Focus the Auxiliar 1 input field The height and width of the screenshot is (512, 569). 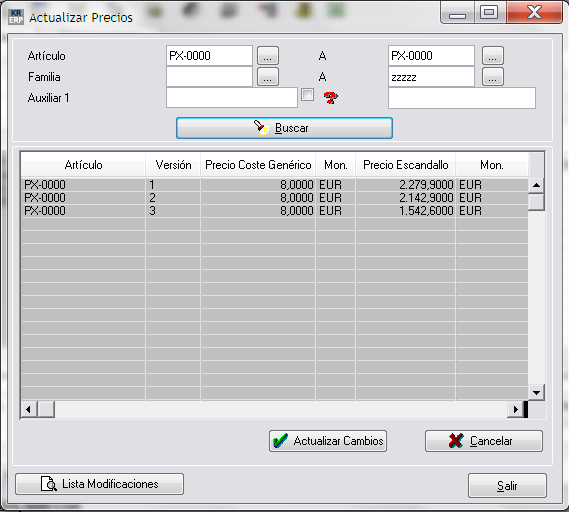tap(232, 98)
